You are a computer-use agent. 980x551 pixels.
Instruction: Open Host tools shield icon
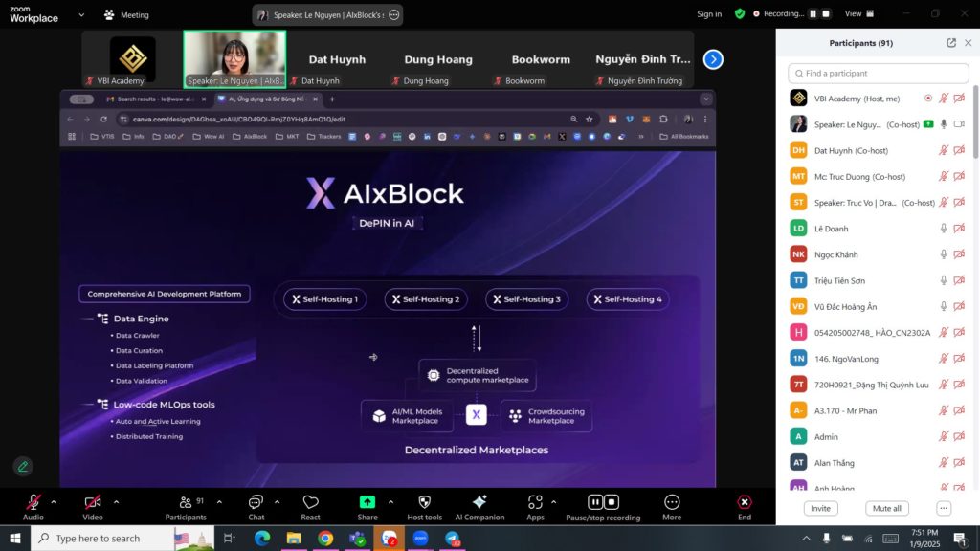tap(424, 502)
